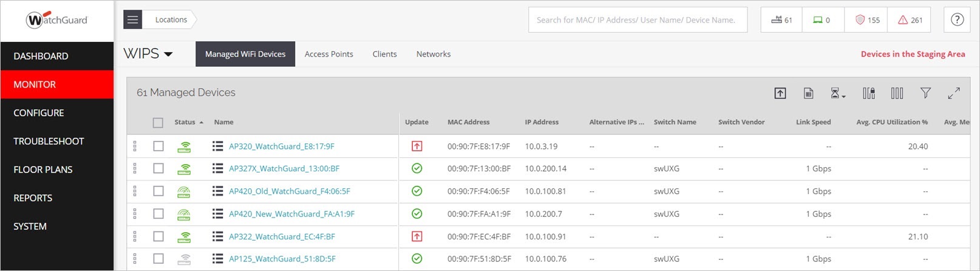Click the 155 threats shield counter
The width and height of the screenshot is (980, 271).
pos(866,20)
